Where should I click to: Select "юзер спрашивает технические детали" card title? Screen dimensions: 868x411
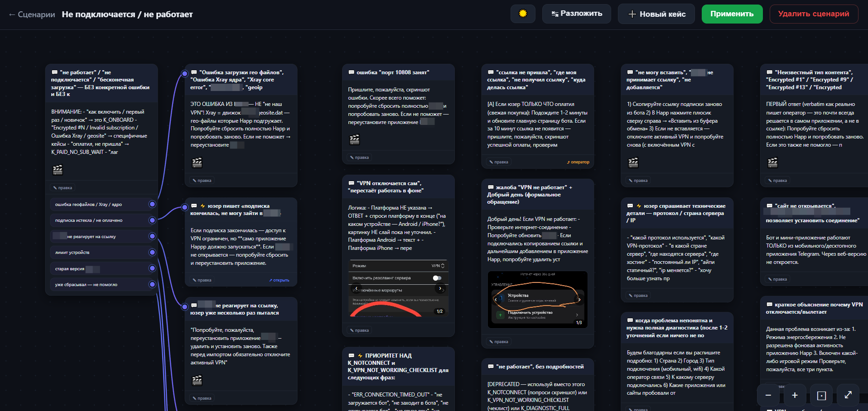coord(677,213)
